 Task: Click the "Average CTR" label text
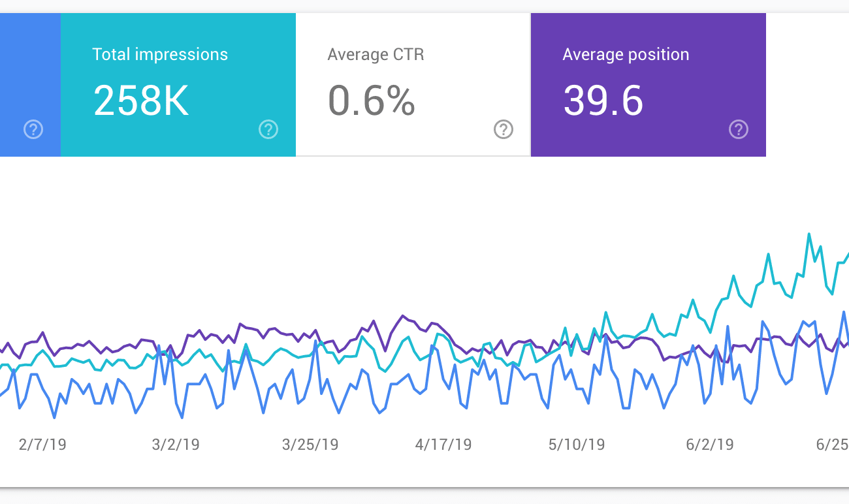[x=376, y=54]
